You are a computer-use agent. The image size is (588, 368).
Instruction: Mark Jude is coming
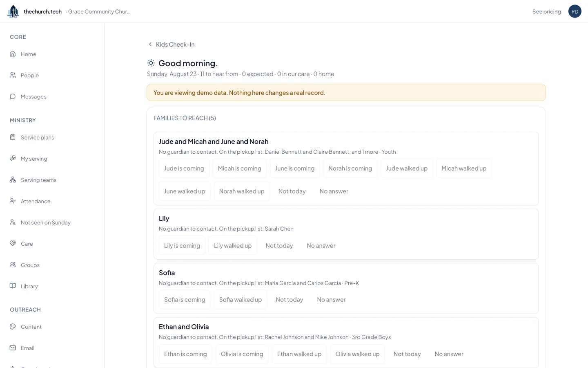(184, 168)
